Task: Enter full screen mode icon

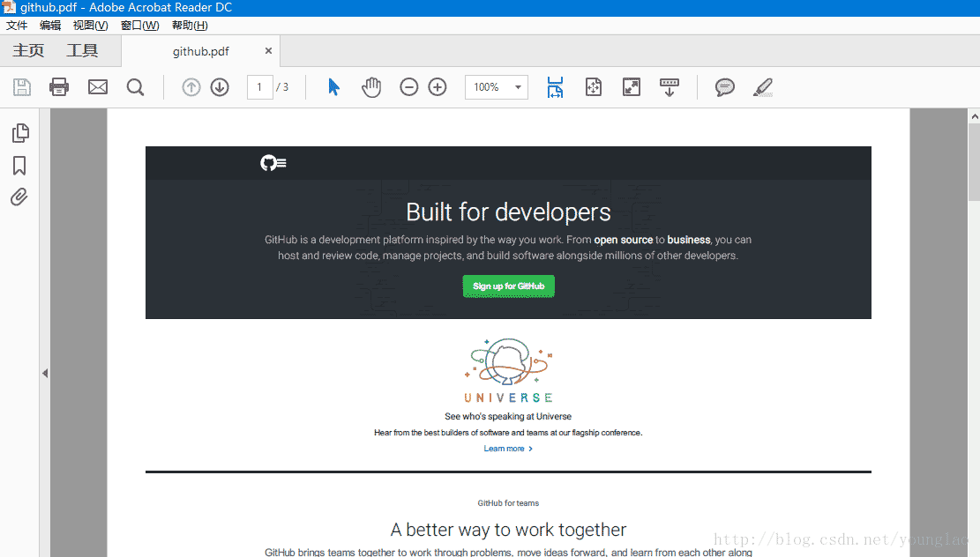Action: (x=632, y=86)
